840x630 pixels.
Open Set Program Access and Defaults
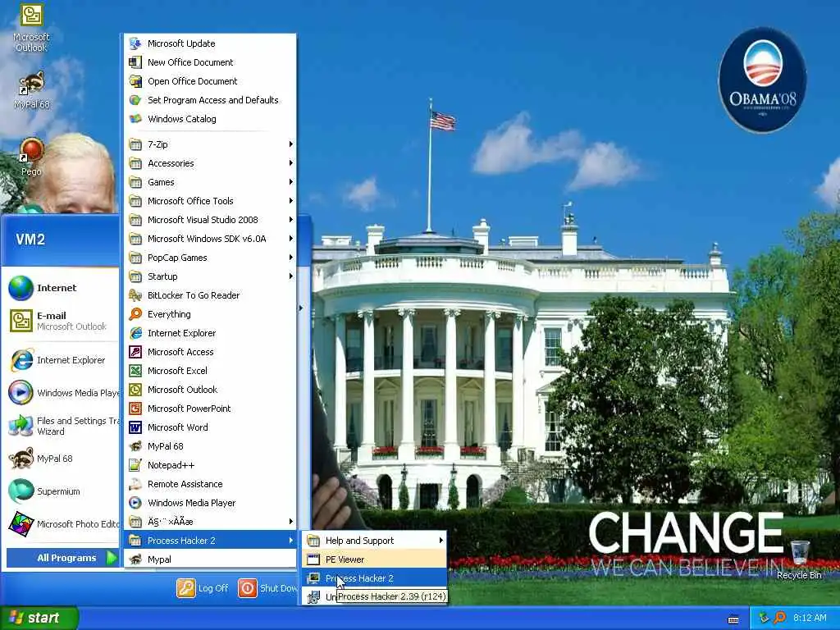211,99
